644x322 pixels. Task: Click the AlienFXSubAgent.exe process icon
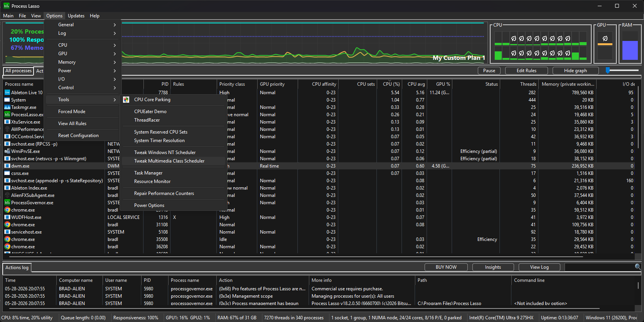click(x=7, y=195)
